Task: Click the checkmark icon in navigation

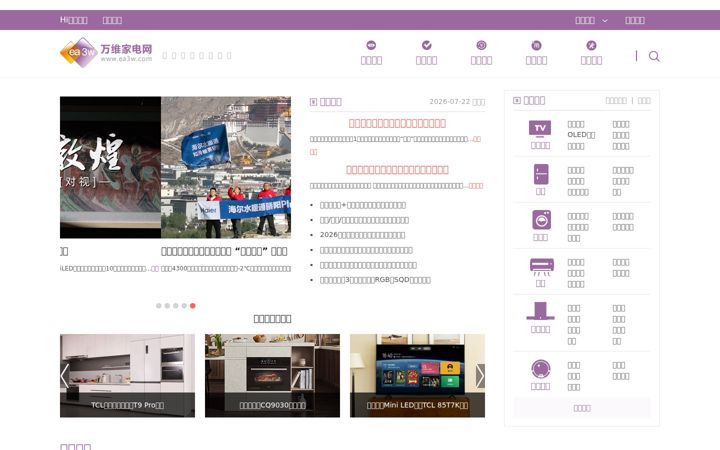Action: pyautogui.click(x=427, y=45)
